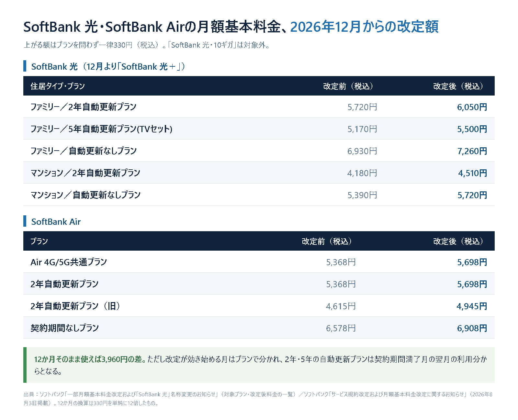Click the 出典 source footnote text
Viewport: 518px width, 420px height.
tap(258, 399)
